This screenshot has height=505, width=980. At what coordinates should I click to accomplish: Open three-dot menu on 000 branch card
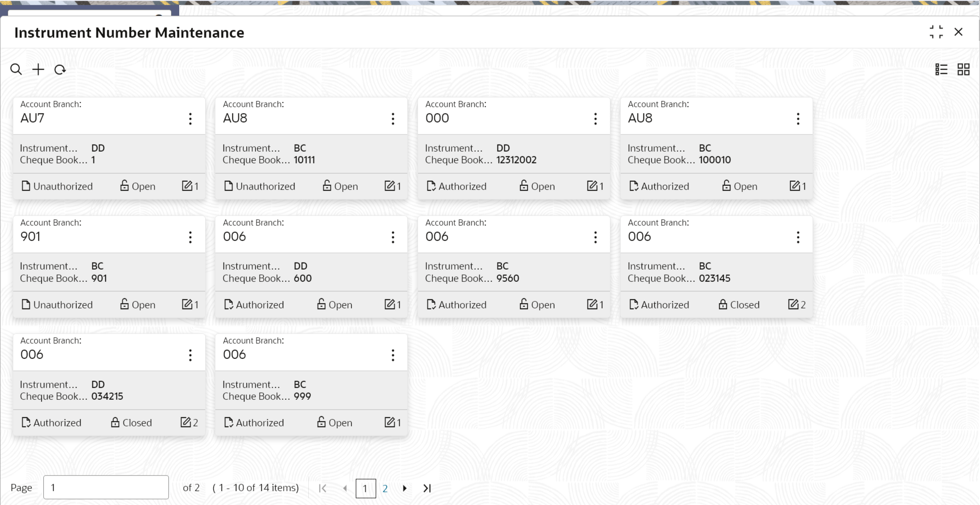[x=595, y=119]
